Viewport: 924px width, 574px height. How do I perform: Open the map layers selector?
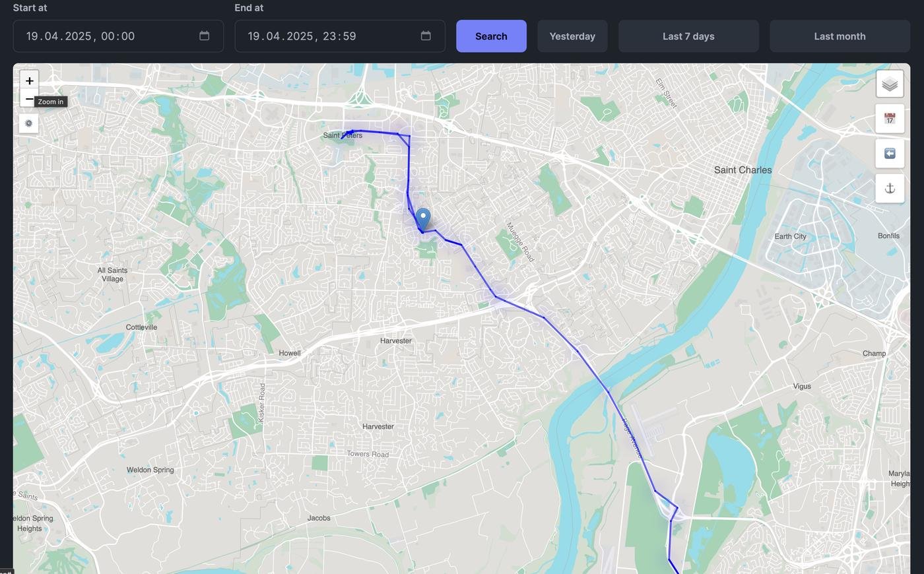pos(890,84)
